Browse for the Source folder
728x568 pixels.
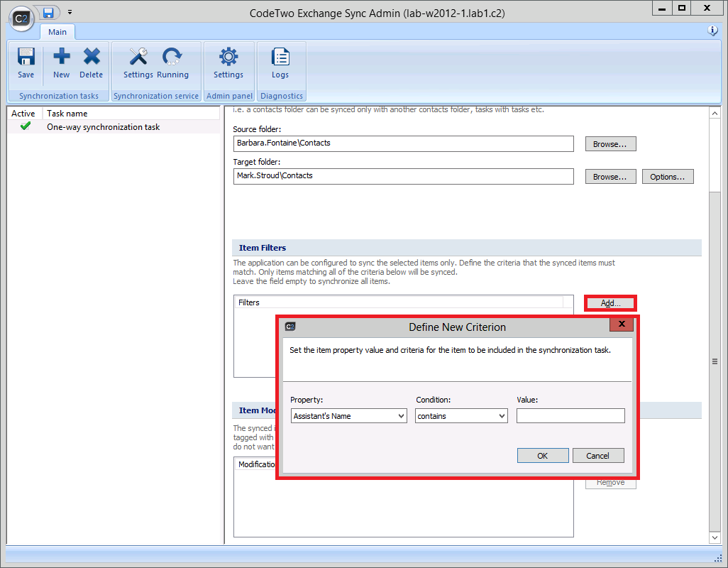pyautogui.click(x=610, y=144)
